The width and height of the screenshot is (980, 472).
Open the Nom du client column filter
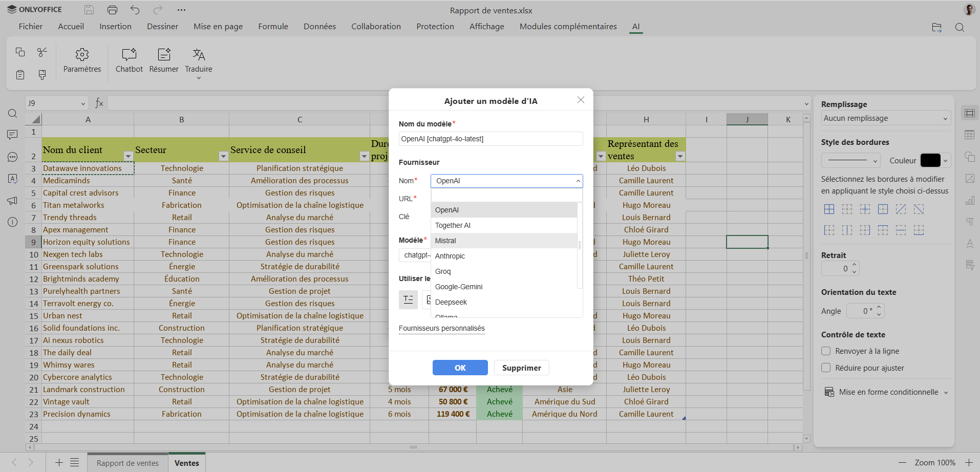(128, 156)
